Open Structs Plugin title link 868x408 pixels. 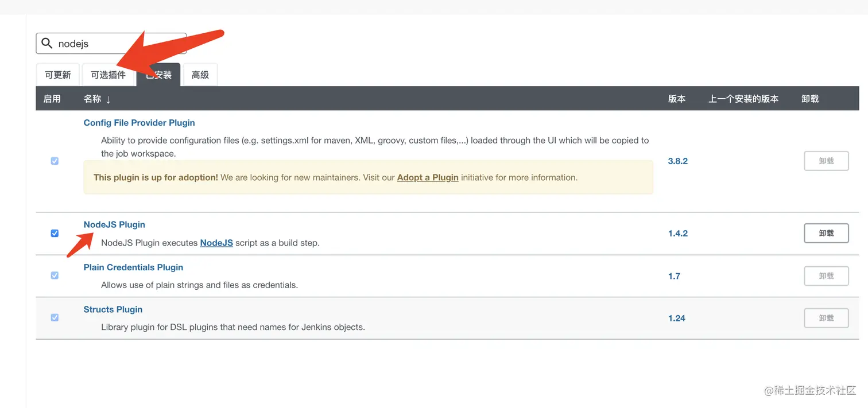click(113, 309)
